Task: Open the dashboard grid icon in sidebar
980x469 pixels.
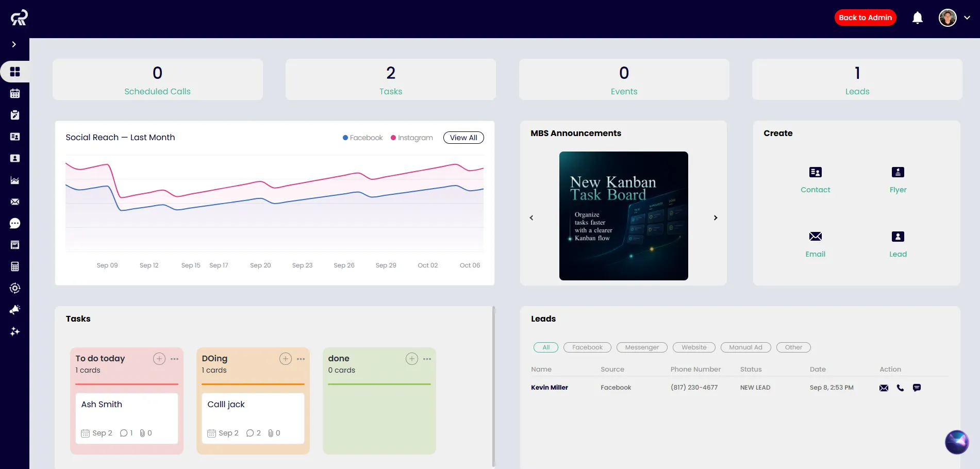Action: click(x=15, y=72)
